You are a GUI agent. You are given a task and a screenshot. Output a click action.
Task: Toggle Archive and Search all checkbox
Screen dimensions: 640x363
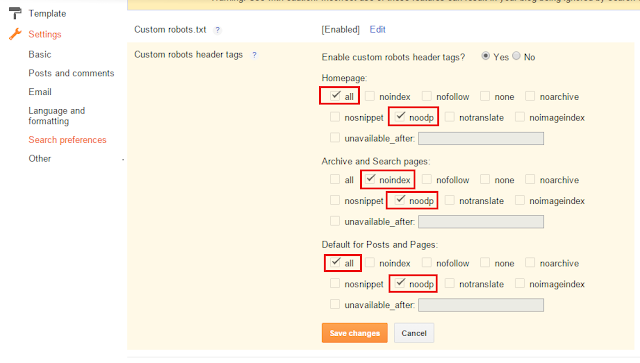(335, 179)
